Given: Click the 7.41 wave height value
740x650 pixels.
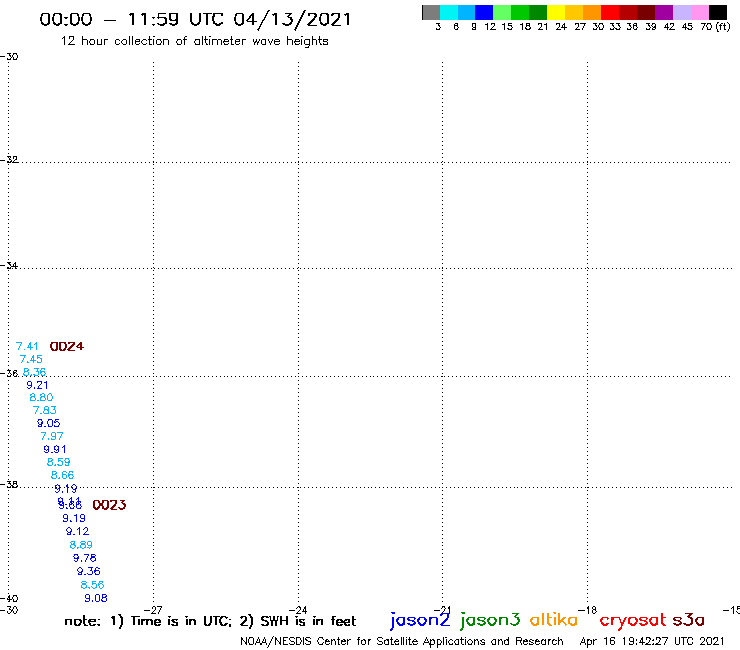Looking at the screenshot, I should pos(27,346).
